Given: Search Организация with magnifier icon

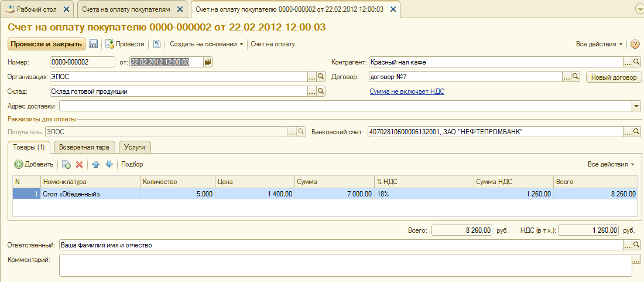Looking at the screenshot, I should 321,76.
